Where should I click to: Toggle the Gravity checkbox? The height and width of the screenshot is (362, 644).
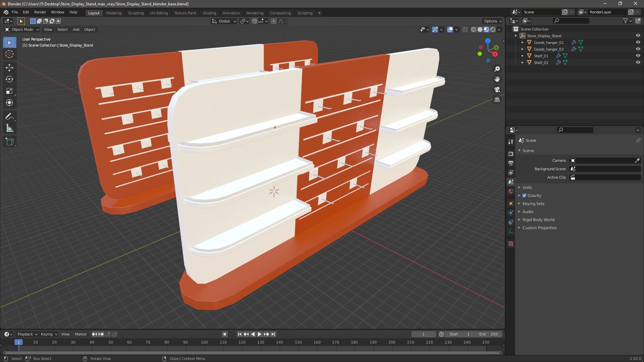coord(524,196)
